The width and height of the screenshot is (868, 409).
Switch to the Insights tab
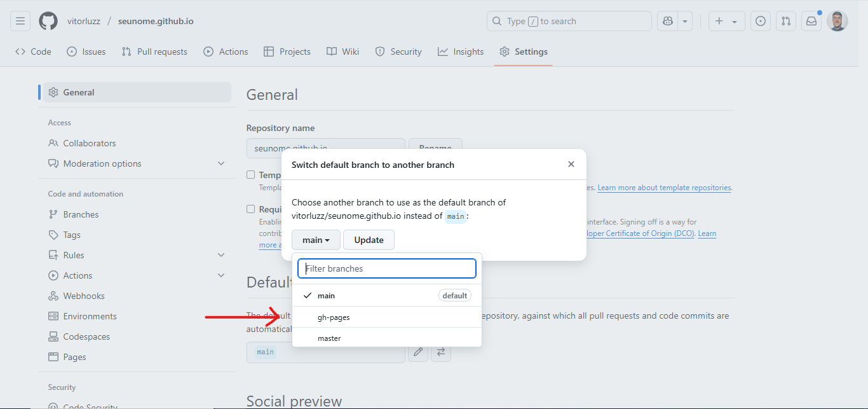point(461,52)
